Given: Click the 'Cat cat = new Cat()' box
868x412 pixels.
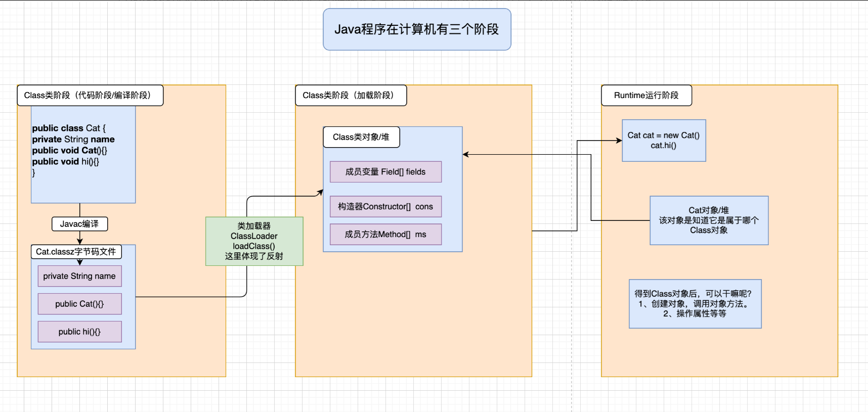Looking at the screenshot, I should click(664, 141).
